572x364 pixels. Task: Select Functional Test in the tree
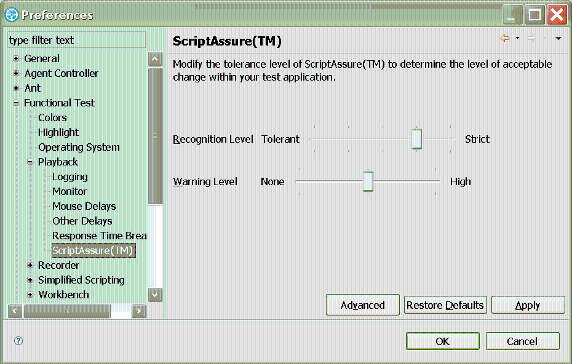[59, 103]
